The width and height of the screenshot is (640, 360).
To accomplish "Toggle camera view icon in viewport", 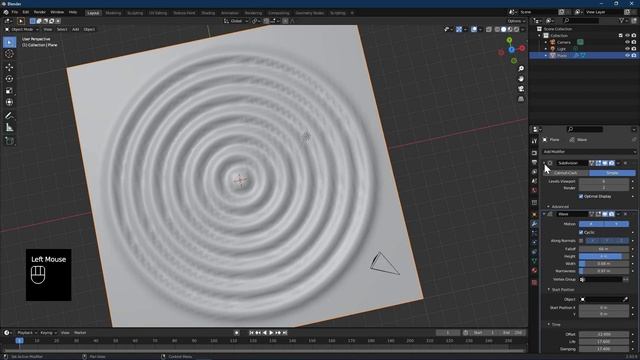I will click(x=521, y=89).
